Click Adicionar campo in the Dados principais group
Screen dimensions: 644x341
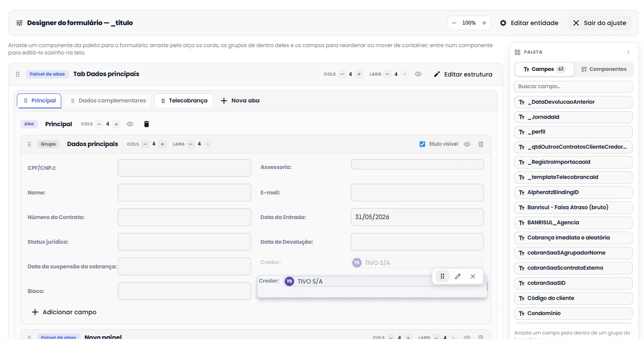point(64,312)
